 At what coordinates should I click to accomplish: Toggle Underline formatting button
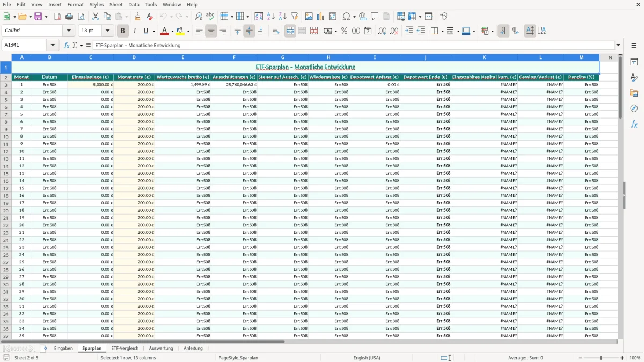[145, 31]
